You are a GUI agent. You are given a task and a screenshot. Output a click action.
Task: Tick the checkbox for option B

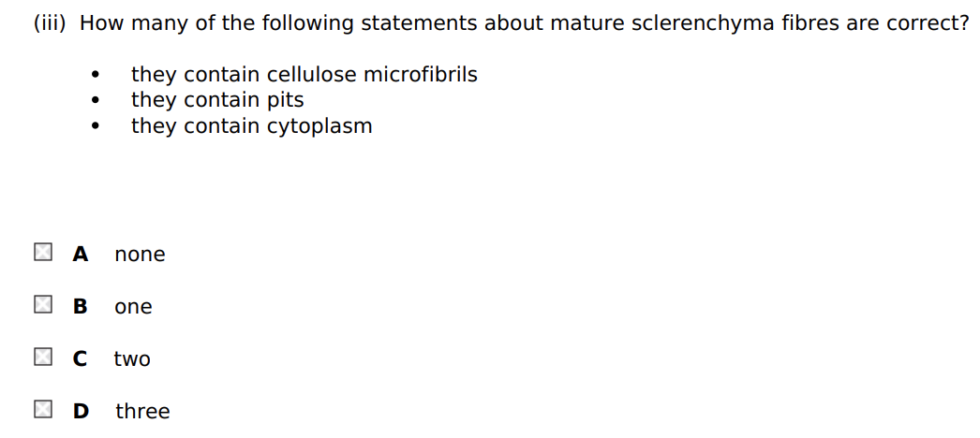42,305
